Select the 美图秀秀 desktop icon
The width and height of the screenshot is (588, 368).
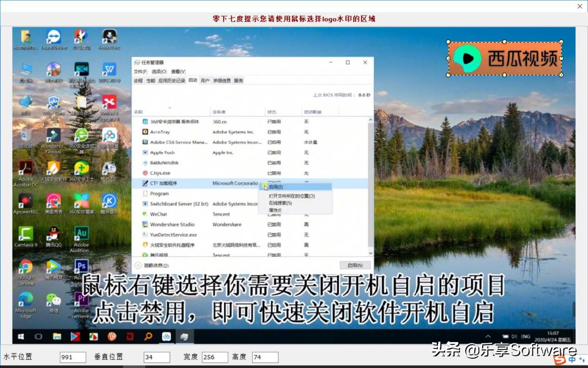53,204
